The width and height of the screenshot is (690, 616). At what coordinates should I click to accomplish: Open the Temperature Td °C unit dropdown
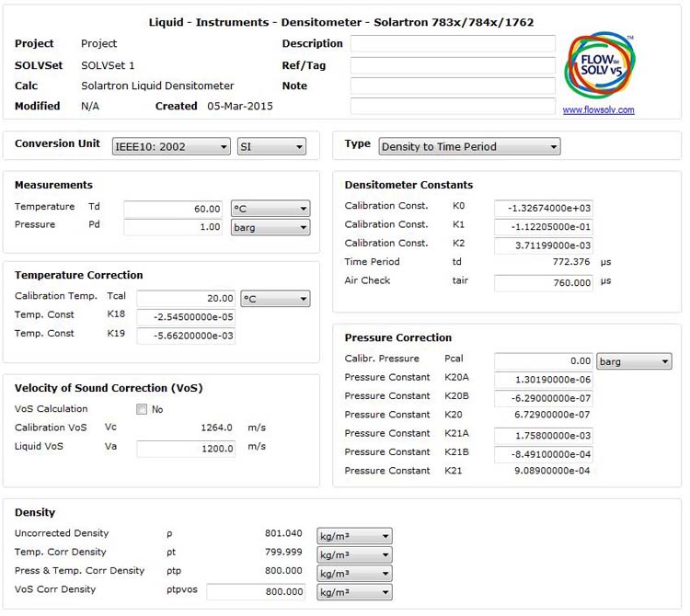[270, 209]
